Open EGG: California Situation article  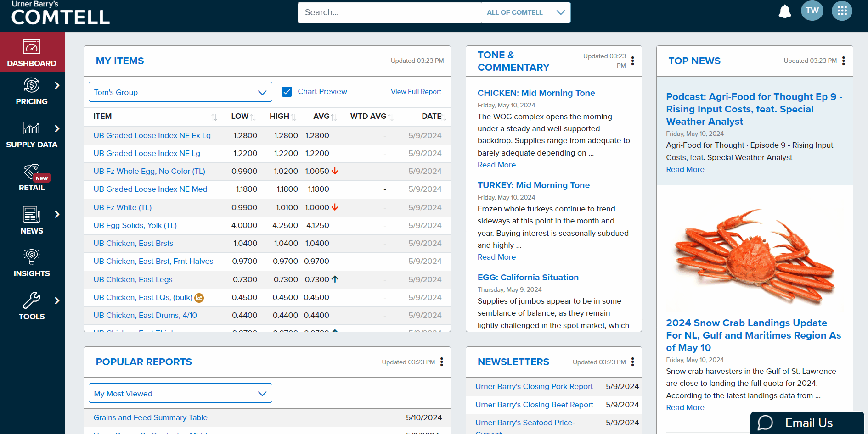[x=528, y=277]
